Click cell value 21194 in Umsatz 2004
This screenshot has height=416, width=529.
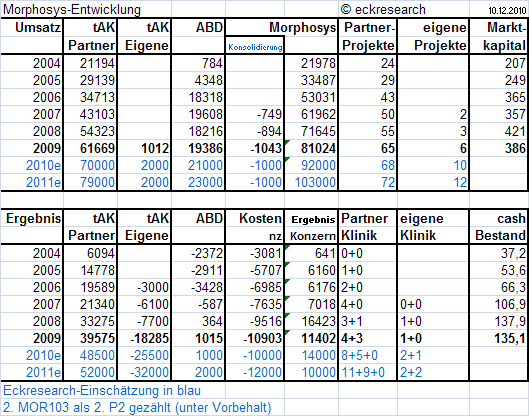[x=97, y=63]
